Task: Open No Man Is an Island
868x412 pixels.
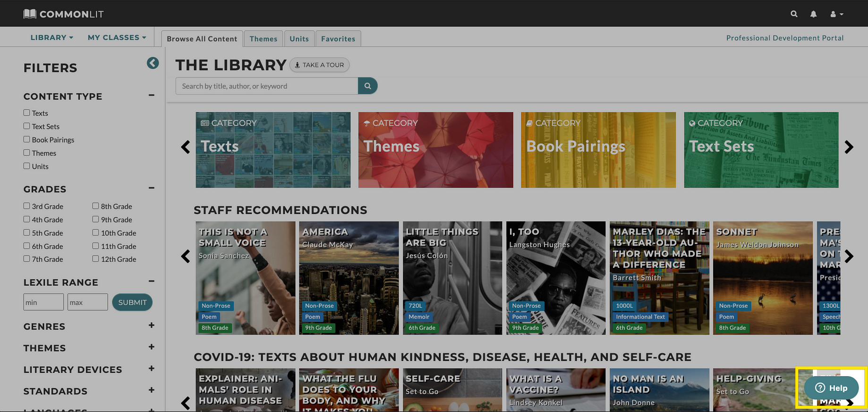Action: [x=659, y=390]
